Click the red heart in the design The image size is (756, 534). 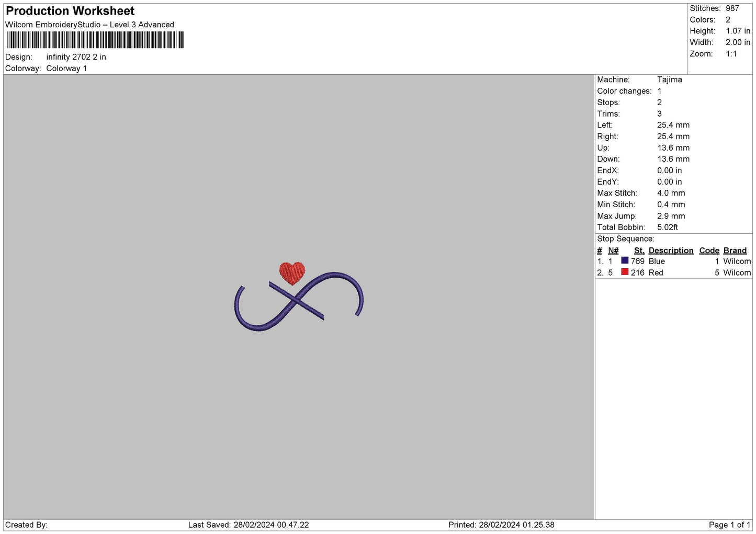(292, 273)
